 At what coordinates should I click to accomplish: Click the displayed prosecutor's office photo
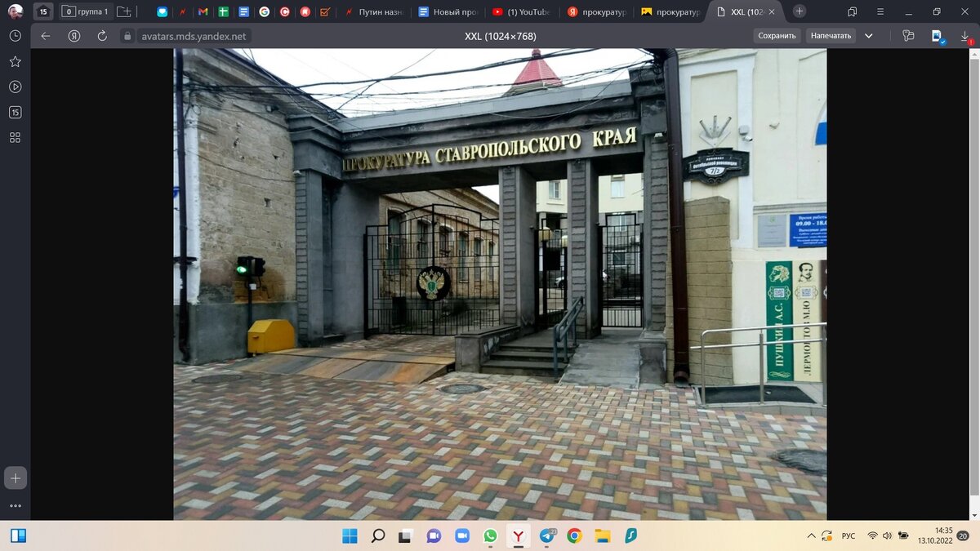pos(500,284)
